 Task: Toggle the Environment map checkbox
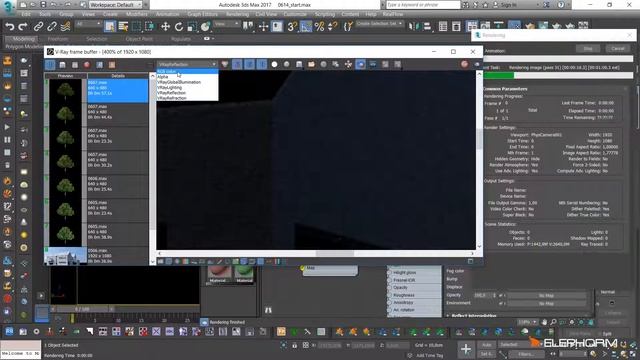click(x=501, y=304)
